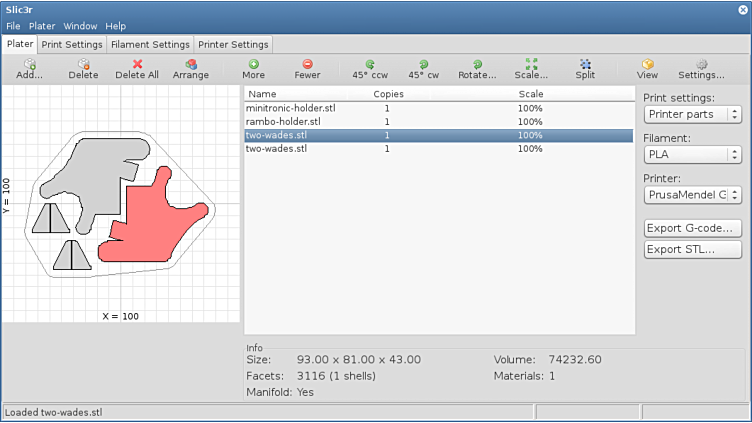The image size is (752, 423).
Task: Click Delete All in the toolbar
Action: pos(137,65)
